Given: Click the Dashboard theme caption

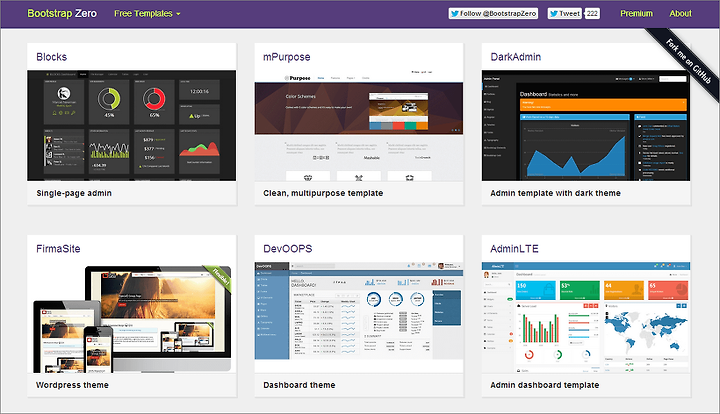Looking at the screenshot, I should coord(299,385).
